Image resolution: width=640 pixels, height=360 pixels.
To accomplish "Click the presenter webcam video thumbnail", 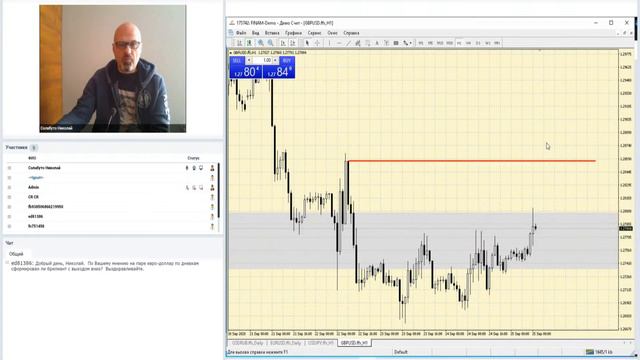I will tap(113, 69).
